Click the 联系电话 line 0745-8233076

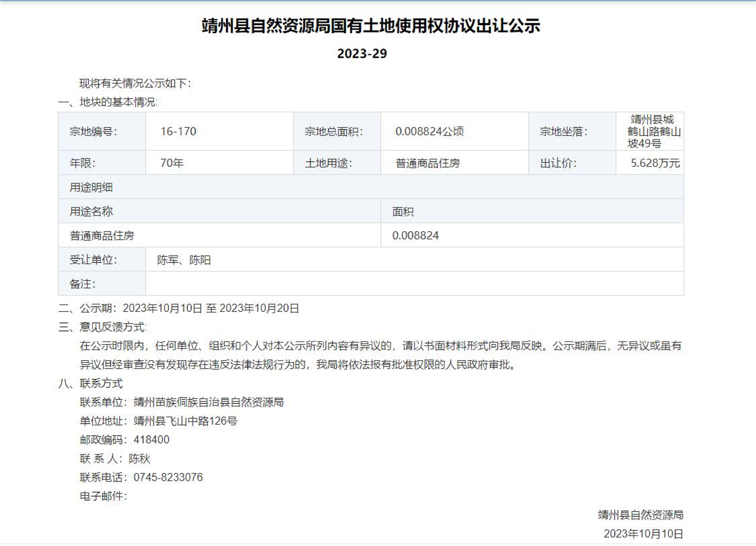coord(141,477)
